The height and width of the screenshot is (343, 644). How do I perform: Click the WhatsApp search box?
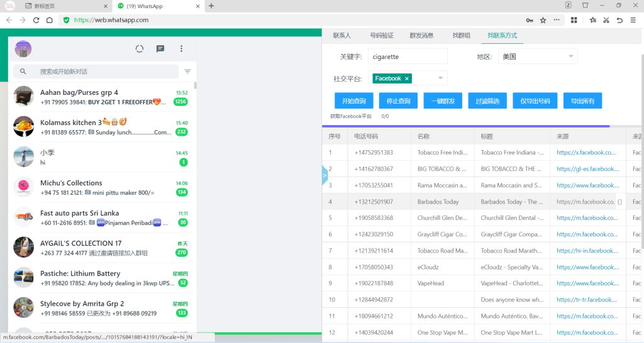coord(101,72)
